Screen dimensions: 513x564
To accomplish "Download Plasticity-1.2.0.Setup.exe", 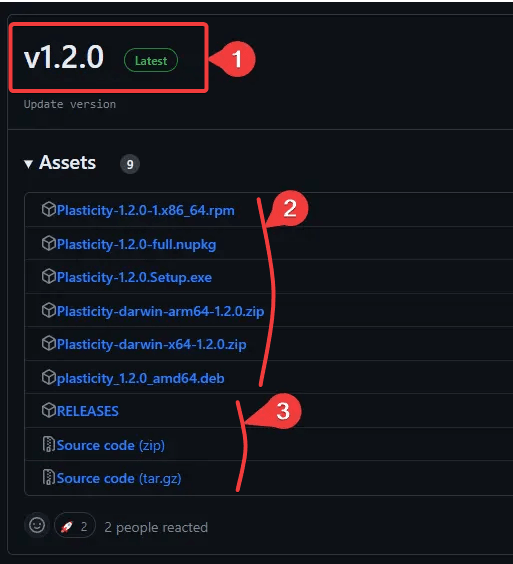I will (134, 277).
